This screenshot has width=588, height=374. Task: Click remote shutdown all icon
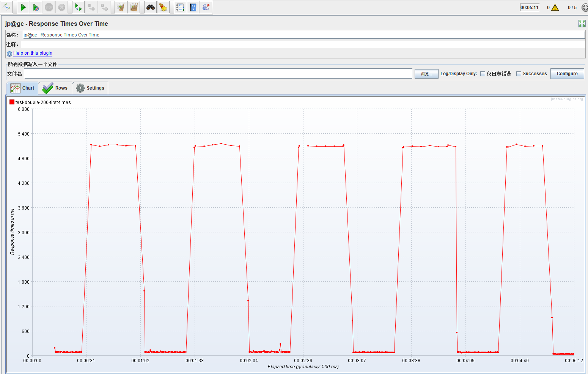tap(104, 7)
